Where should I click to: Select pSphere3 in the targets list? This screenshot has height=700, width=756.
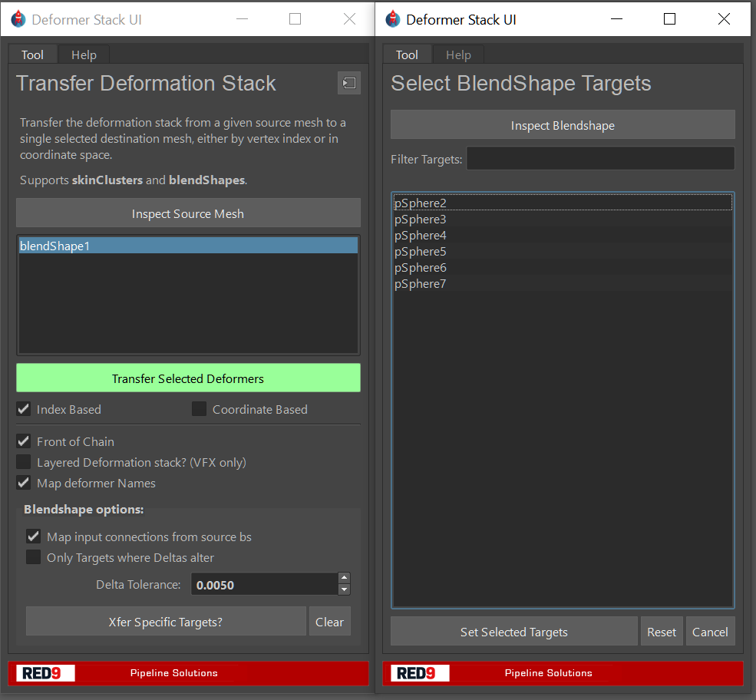coord(563,219)
